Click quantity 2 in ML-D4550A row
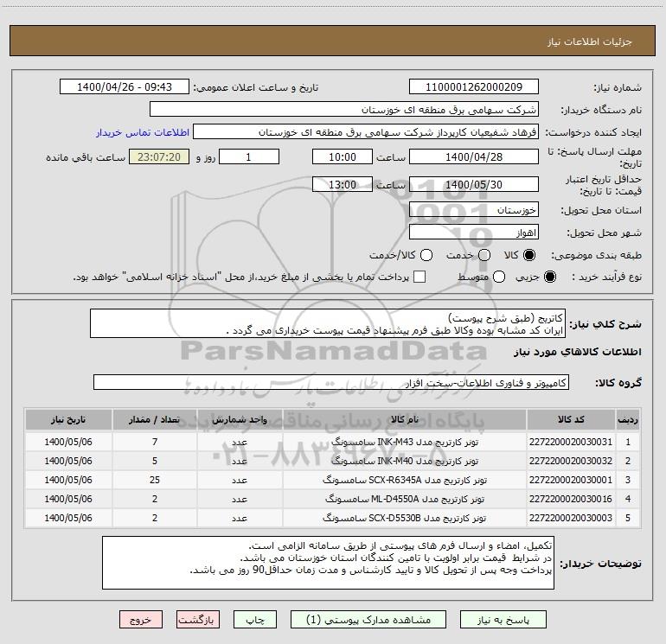Viewport: 666px width, 644px height. click(x=155, y=499)
